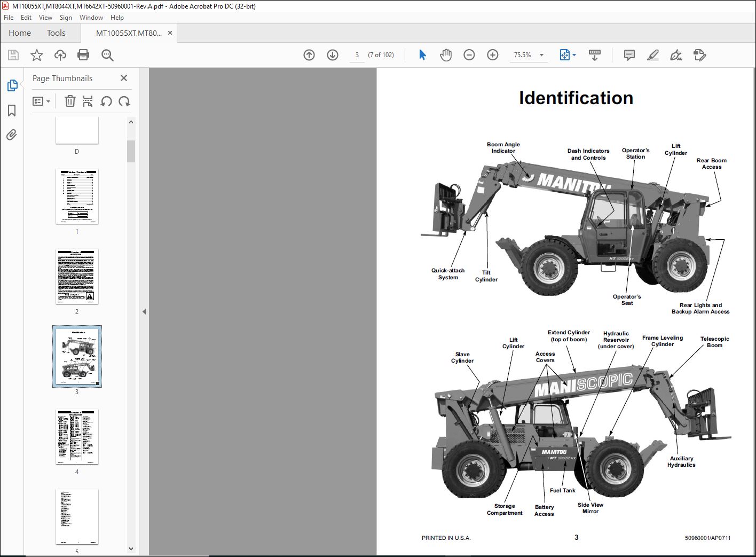Image resolution: width=756 pixels, height=557 pixels.
Task: Click the Fuel Tank label
Action: click(x=563, y=490)
